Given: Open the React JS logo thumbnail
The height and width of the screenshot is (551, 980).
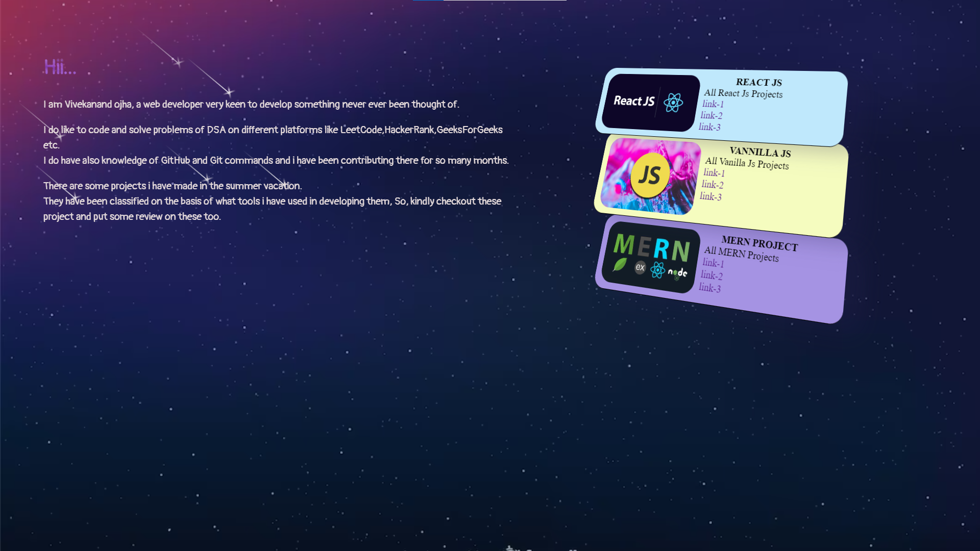Looking at the screenshot, I should 651,103.
